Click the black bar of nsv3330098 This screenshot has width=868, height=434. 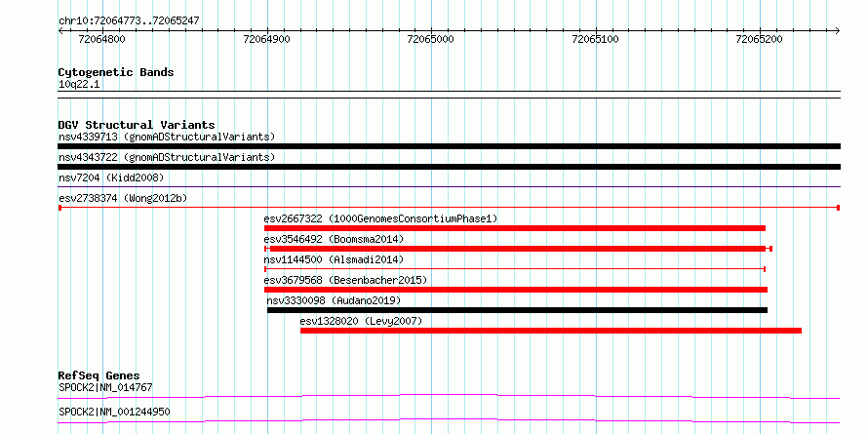(517, 310)
